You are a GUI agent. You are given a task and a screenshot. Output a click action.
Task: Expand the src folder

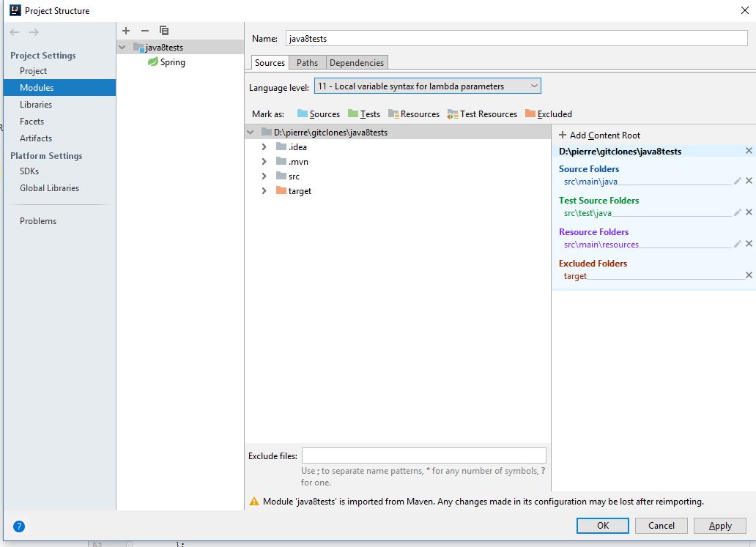(264, 176)
